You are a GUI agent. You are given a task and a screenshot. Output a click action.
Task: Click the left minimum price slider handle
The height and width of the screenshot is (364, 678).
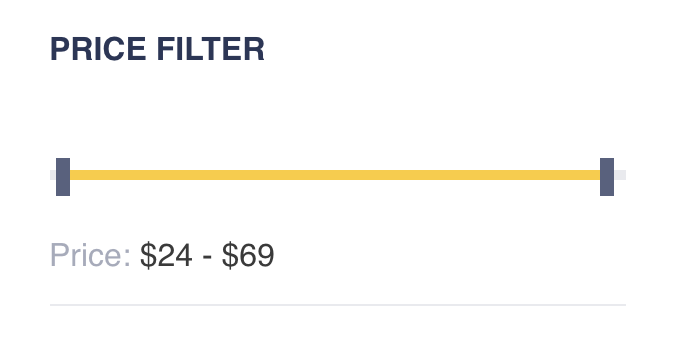[x=63, y=177]
